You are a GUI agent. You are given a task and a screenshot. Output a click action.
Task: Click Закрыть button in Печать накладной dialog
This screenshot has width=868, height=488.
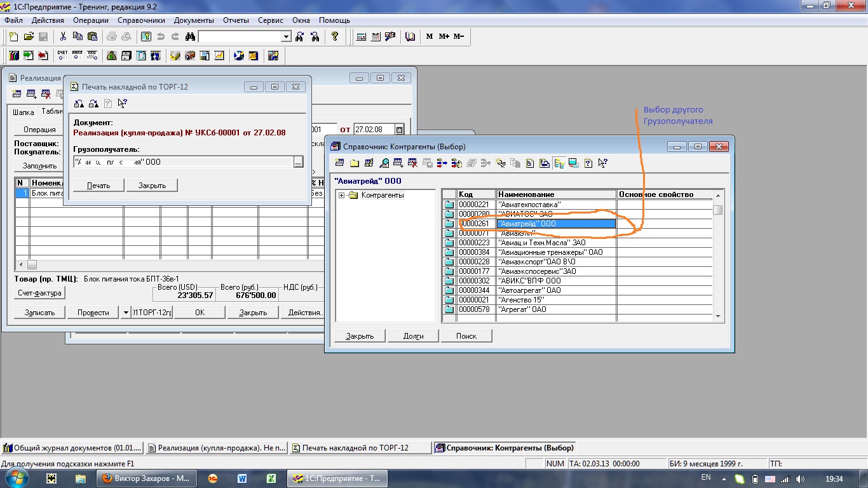[x=152, y=186]
